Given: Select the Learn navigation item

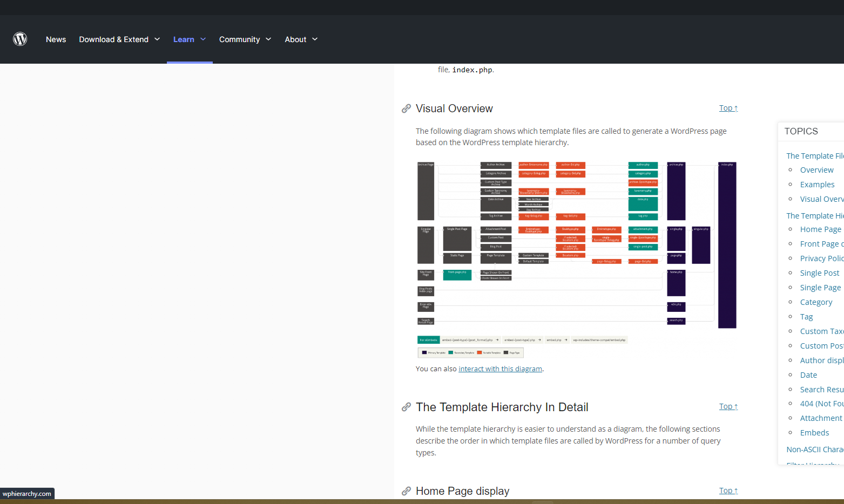Looking at the screenshot, I should pos(184,39).
